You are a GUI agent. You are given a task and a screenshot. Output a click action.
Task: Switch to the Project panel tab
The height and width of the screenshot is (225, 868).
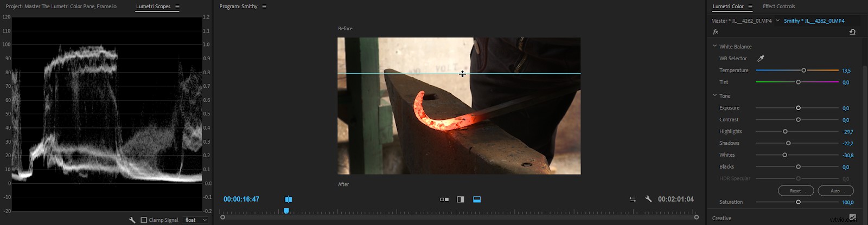click(x=61, y=7)
